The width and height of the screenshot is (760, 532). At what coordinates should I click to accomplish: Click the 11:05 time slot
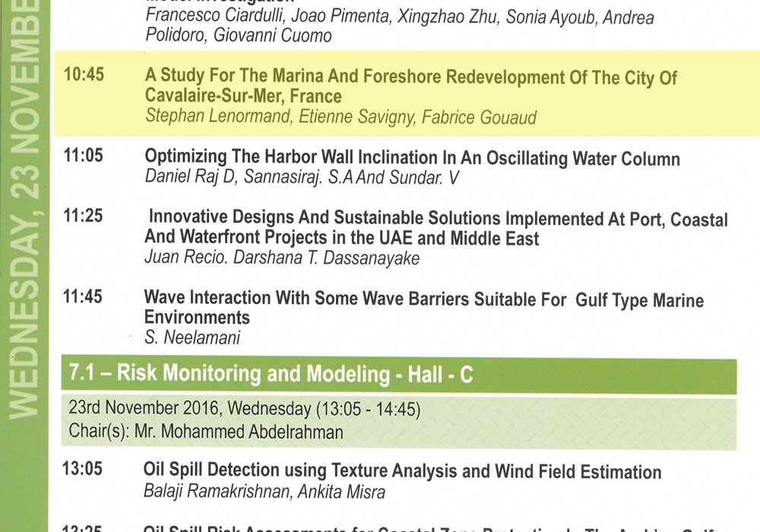pos(84,156)
